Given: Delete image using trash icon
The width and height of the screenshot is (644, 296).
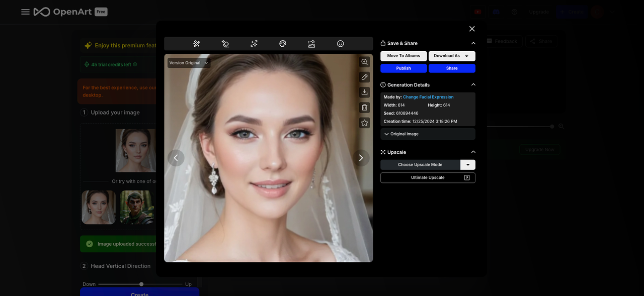Looking at the screenshot, I should click(365, 107).
